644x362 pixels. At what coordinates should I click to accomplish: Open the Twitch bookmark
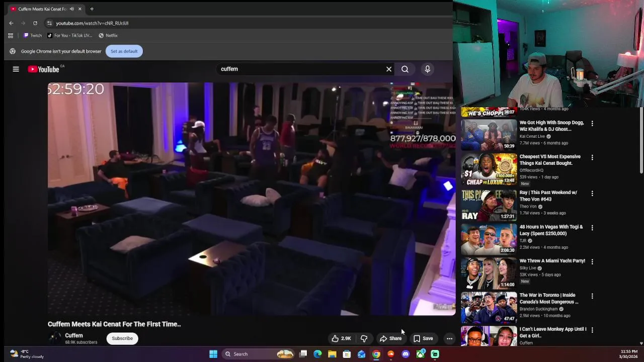[33, 36]
